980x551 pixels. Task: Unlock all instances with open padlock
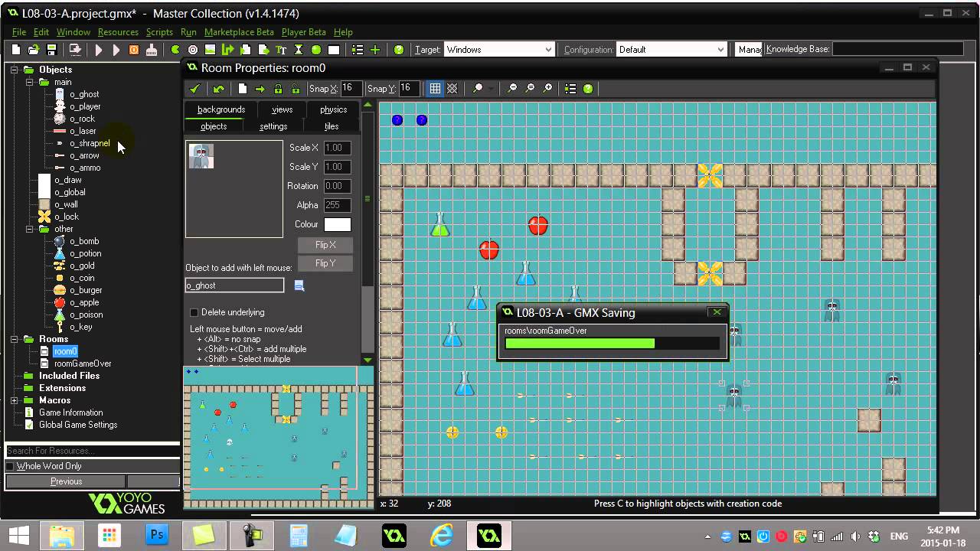(x=296, y=89)
